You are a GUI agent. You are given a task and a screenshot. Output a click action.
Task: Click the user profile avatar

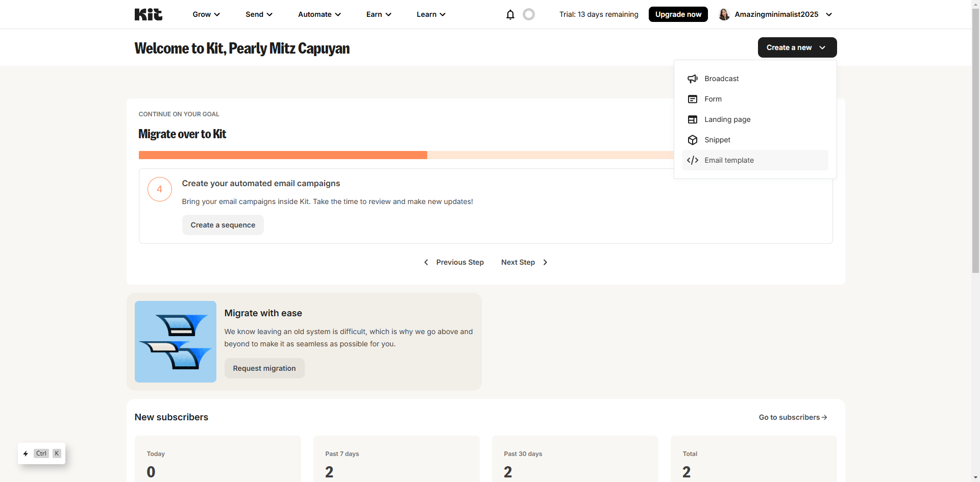click(724, 14)
